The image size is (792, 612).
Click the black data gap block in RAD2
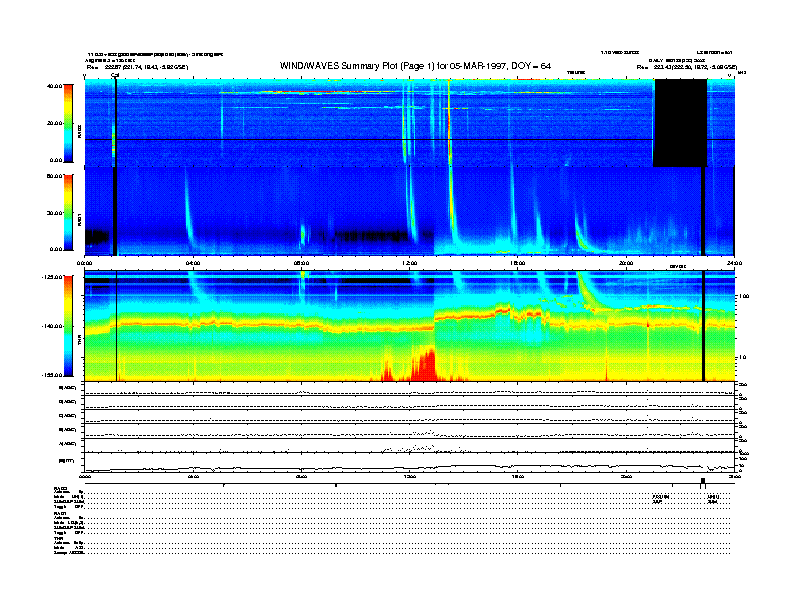[x=680, y=123]
